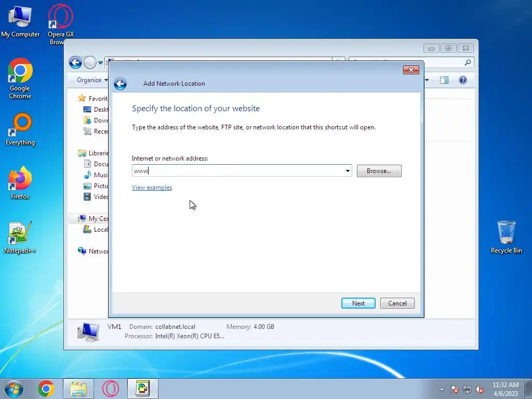Maximize the Explorer window
This screenshot has width=532, height=399.
tap(448, 48)
